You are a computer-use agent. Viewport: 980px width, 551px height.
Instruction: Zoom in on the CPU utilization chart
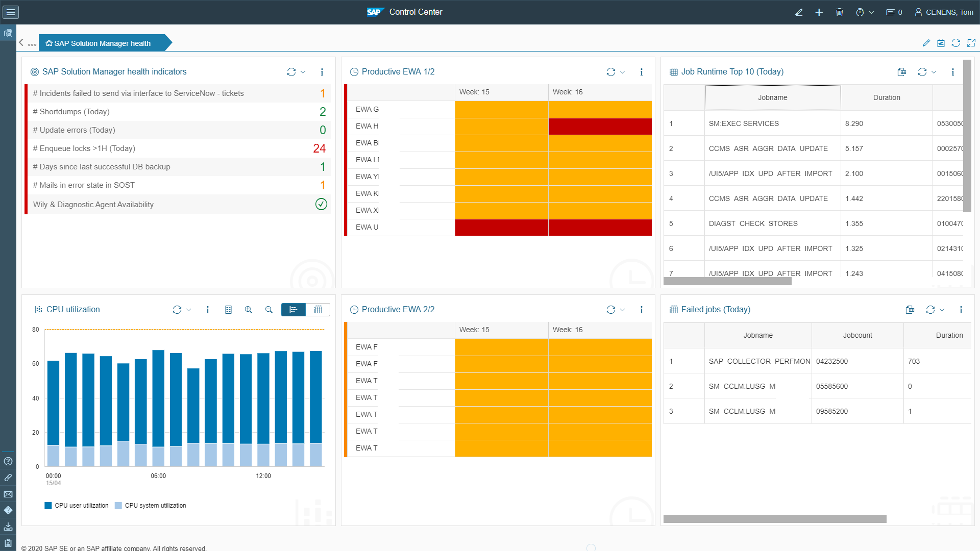click(x=249, y=310)
